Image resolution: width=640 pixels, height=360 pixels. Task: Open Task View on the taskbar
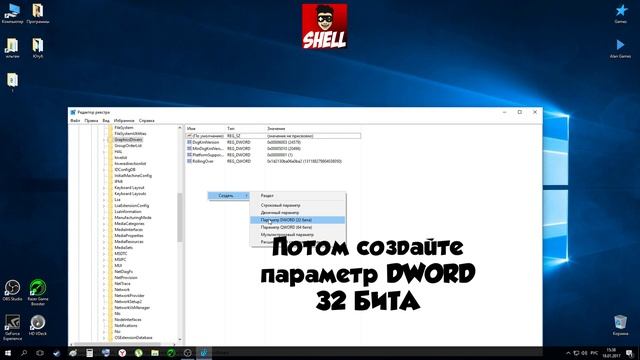[x=40, y=353]
